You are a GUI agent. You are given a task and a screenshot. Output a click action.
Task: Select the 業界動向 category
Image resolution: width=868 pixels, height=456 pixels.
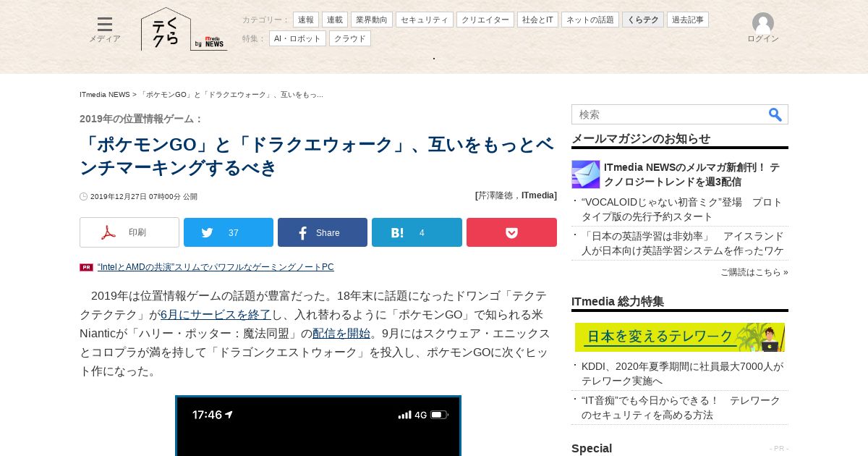[x=372, y=20]
